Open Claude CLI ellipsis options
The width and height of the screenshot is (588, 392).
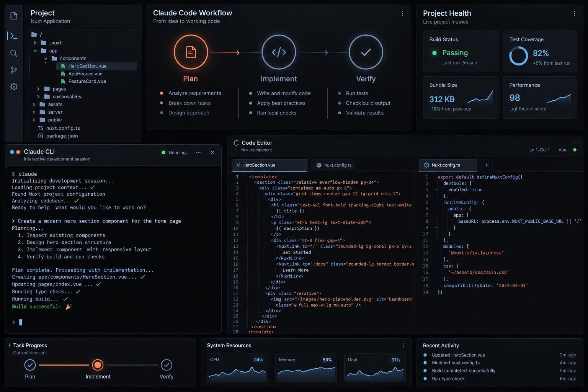(198, 152)
